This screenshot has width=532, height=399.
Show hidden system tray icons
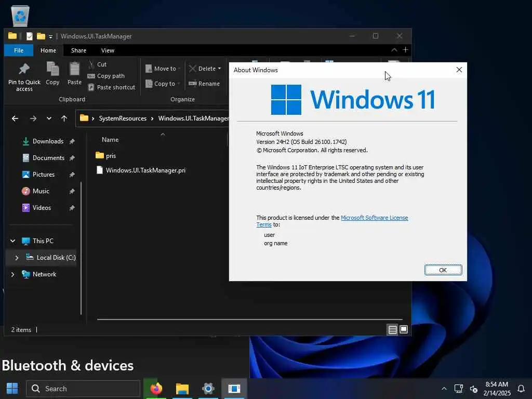coord(444,389)
